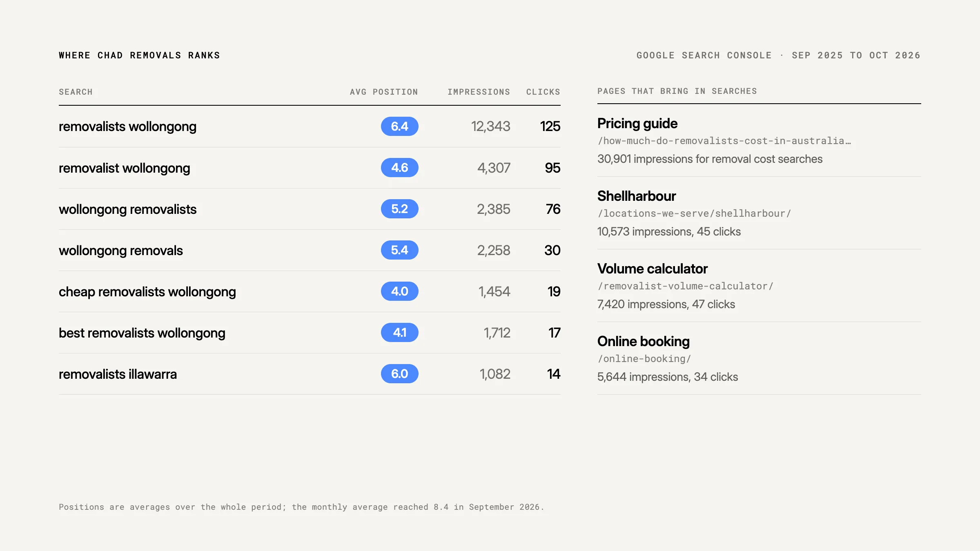980x551 pixels.
Task: Click 'cheap removalists wollongong' search term
Action: point(147,291)
